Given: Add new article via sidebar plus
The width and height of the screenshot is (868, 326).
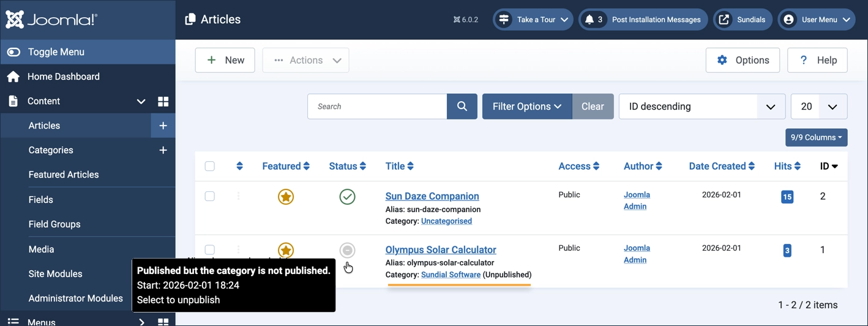Looking at the screenshot, I should [x=163, y=126].
